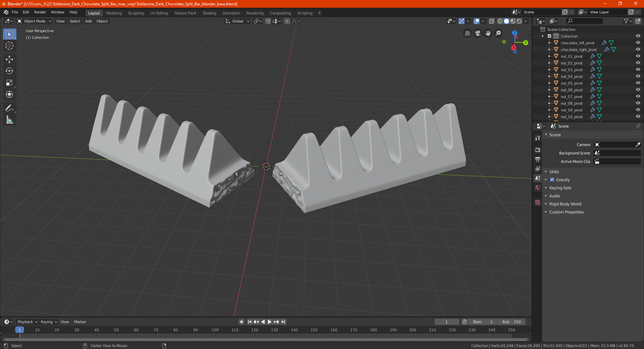This screenshot has height=349, width=644.
Task: Click the zoom view magnifier icon
Action: point(498,33)
